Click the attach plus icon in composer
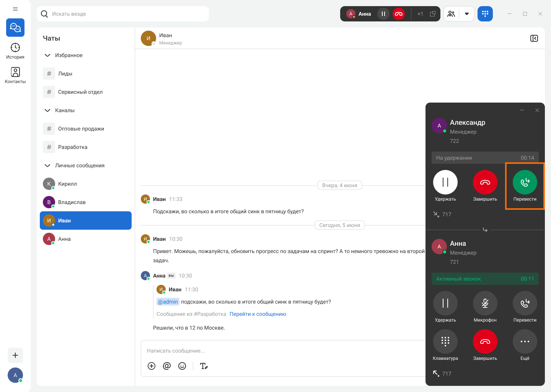551x392 pixels. tap(152, 366)
